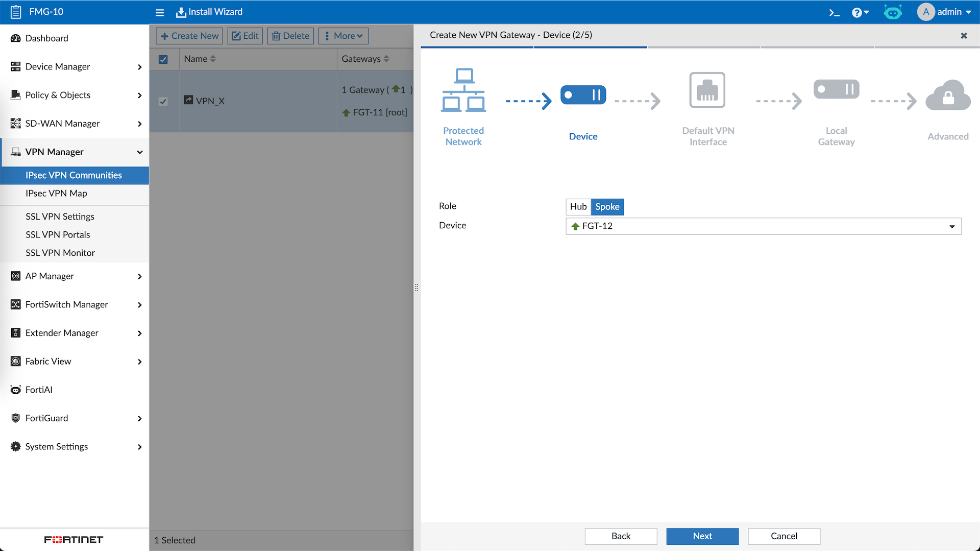Screen dimensions: 980x551
Task: Uncheck the VPN_X row checkbox
Action: pyautogui.click(x=163, y=101)
